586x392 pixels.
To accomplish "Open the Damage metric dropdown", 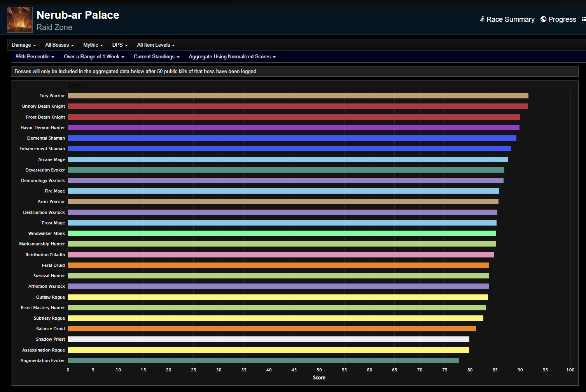I will coord(24,45).
